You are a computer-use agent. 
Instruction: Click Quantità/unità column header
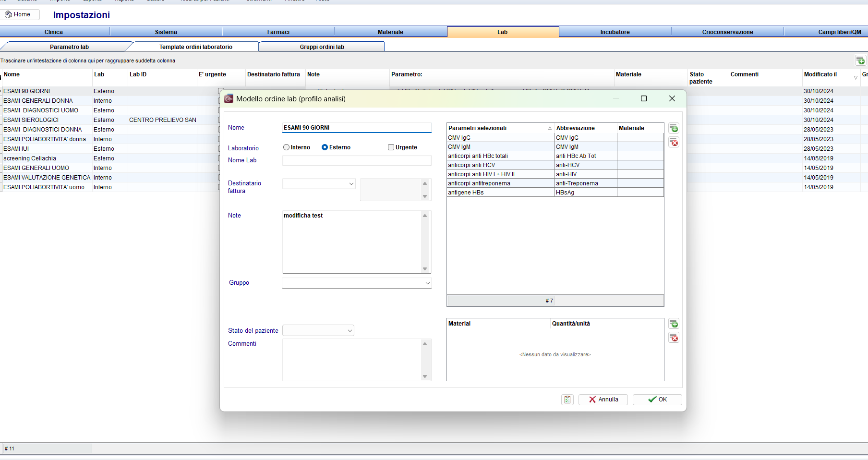607,324
